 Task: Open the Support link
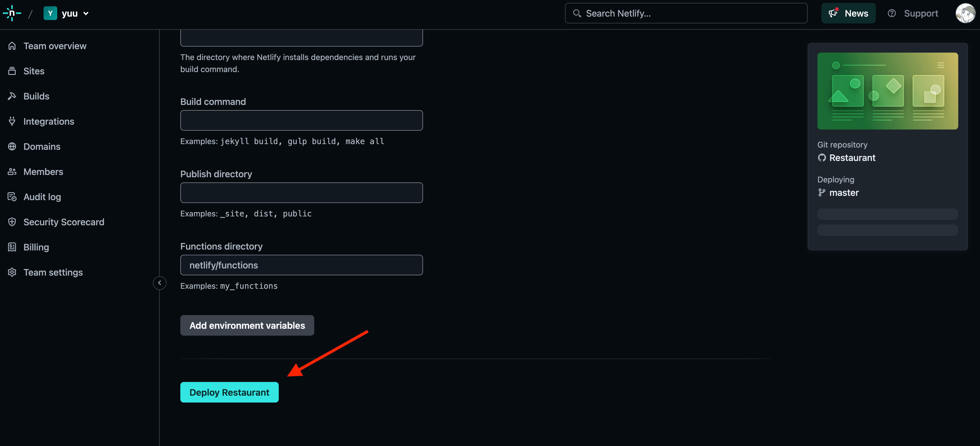click(x=913, y=13)
